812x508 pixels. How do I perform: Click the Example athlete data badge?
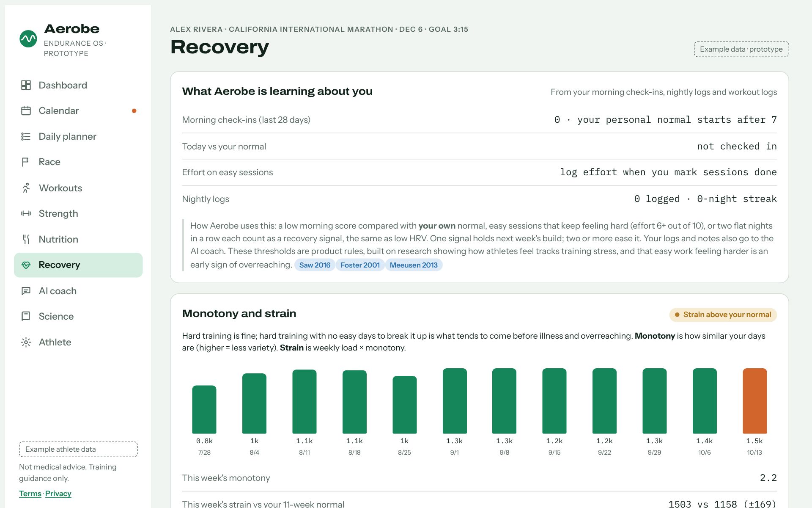78,449
